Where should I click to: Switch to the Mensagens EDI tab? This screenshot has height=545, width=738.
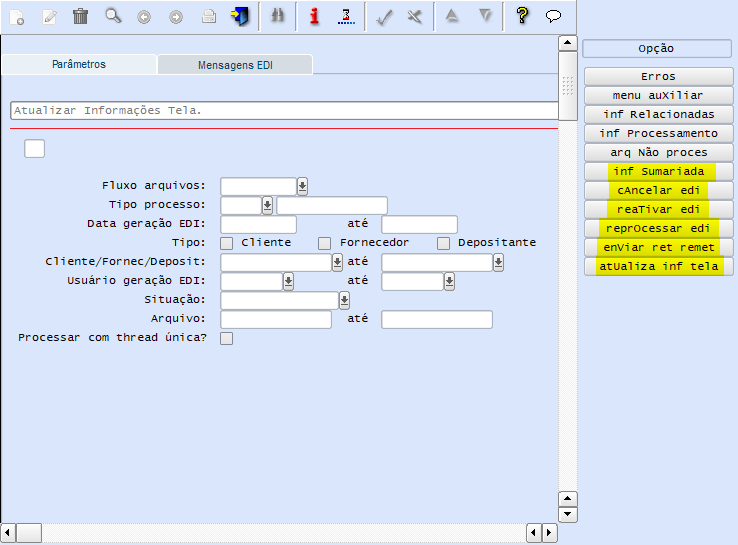[x=235, y=65]
